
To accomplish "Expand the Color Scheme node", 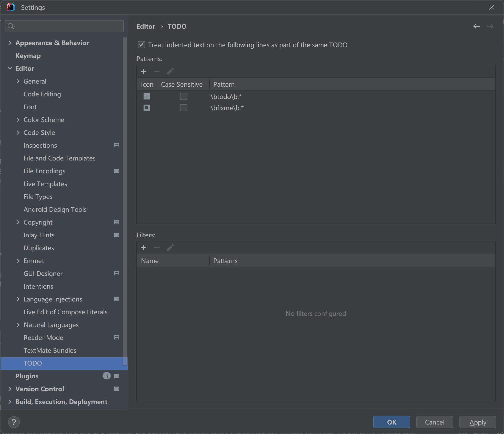I will pyautogui.click(x=18, y=120).
